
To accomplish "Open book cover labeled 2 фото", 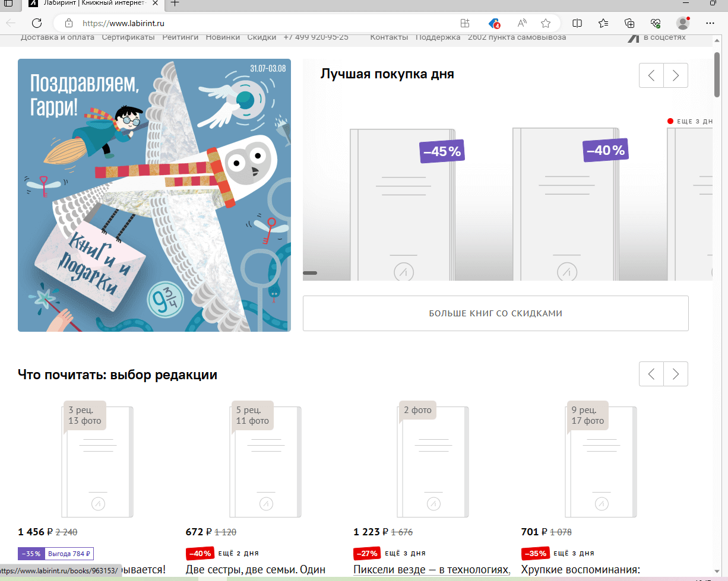I will (x=433, y=462).
